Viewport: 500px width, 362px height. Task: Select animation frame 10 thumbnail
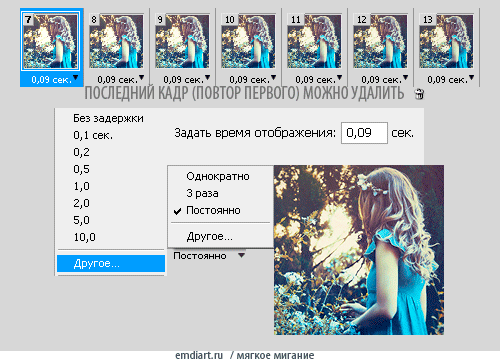tap(248, 41)
